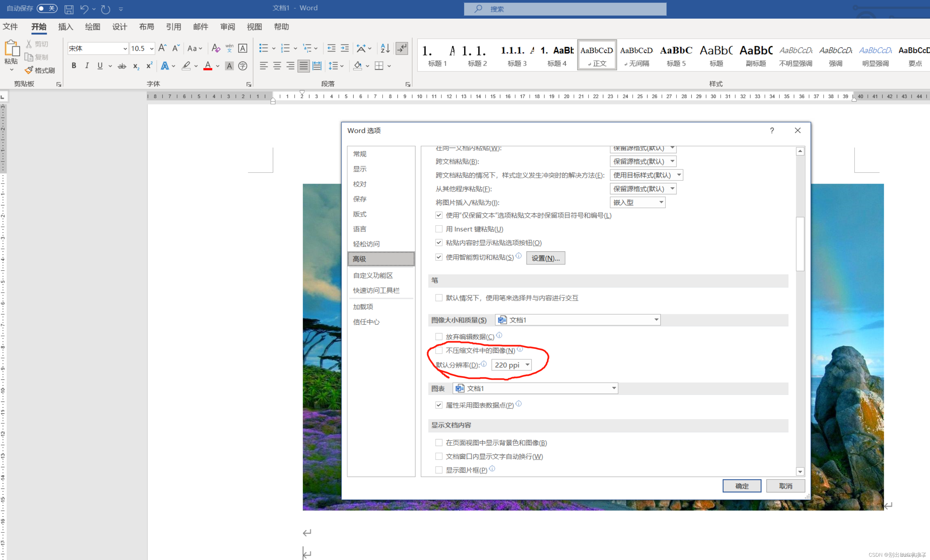Enable 'Do not compress images in file' checkbox
The image size is (930, 560).
coord(439,350)
